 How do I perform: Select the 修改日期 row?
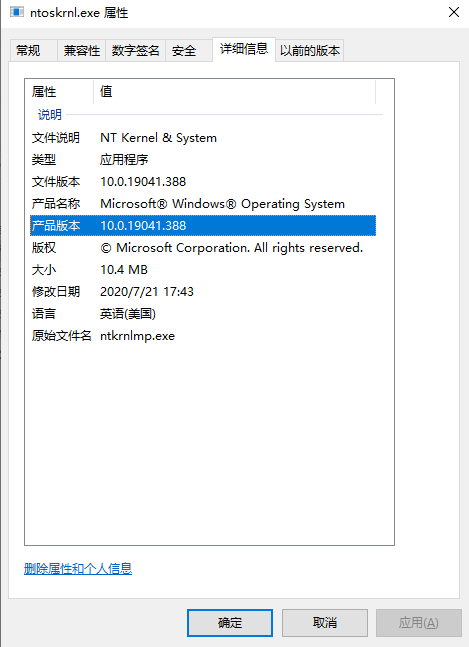(x=203, y=292)
